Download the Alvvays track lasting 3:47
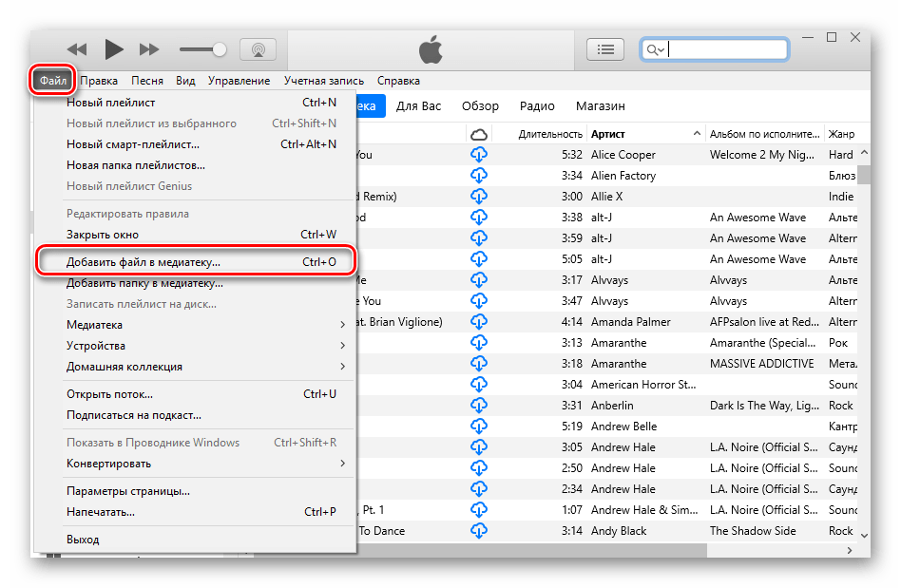Image resolution: width=901 pixels, height=588 pixels. pyautogui.click(x=479, y=301)
